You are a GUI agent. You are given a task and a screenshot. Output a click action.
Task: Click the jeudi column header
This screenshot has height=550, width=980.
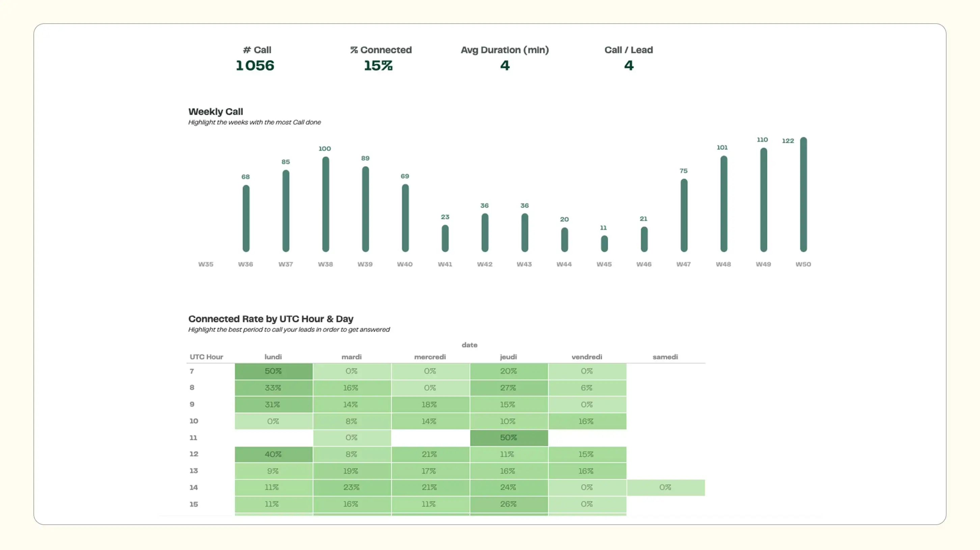click(508, 357)
